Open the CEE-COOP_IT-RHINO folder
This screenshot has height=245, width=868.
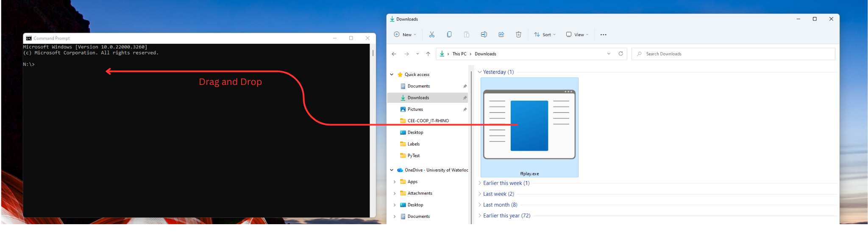428,121
